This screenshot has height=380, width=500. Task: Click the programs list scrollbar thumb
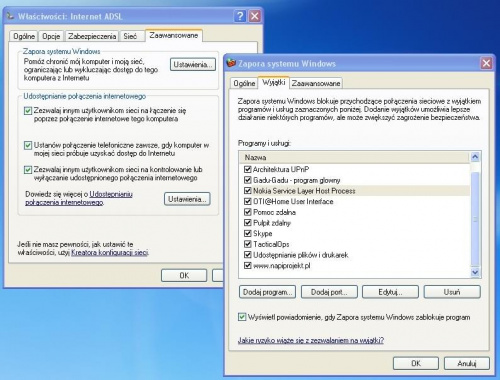point(475,219)
